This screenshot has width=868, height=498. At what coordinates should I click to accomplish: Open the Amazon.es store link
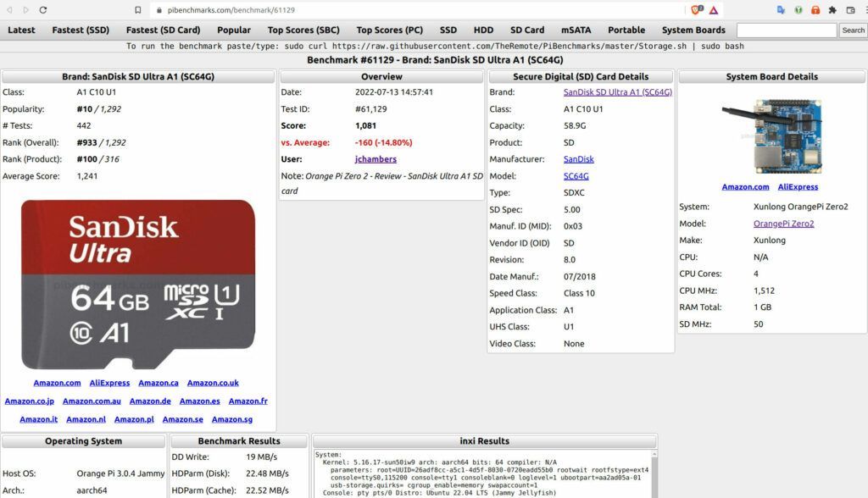200,401
